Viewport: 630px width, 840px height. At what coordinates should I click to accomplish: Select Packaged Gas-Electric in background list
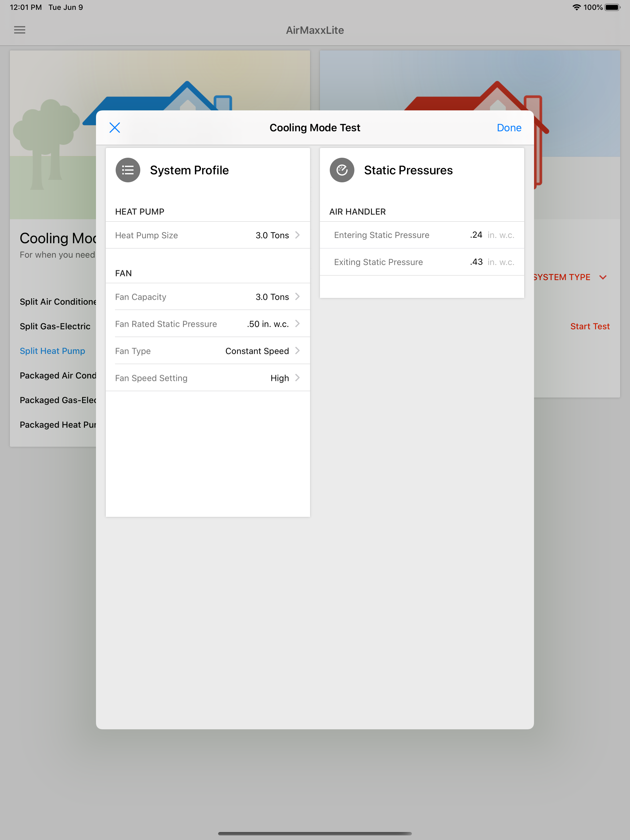coord(58,400)
